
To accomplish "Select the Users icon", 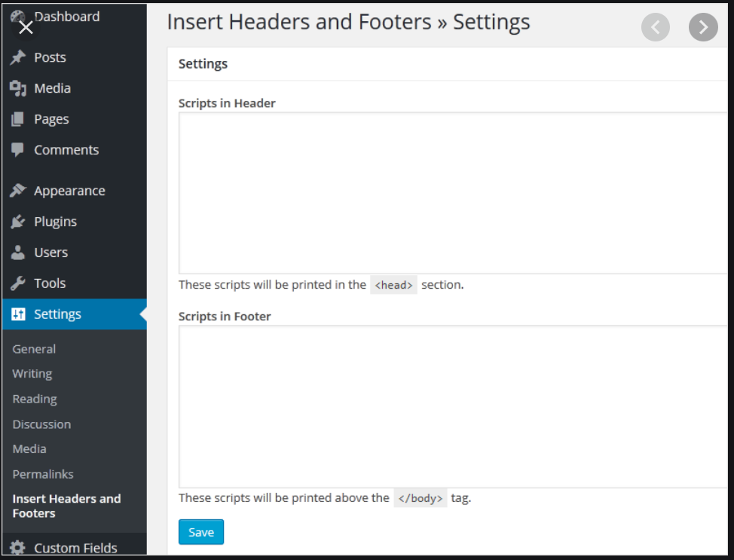I will (x=18, y=252).
